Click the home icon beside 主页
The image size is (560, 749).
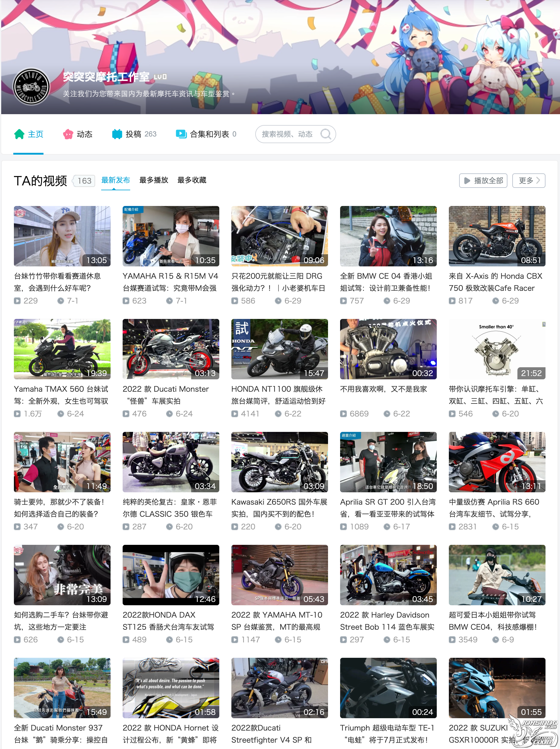click(19, 134)
